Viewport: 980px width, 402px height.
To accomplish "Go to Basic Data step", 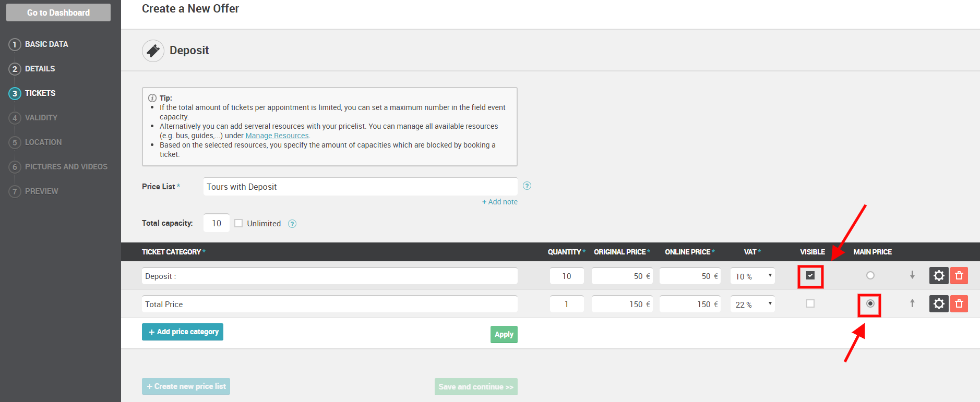I will [x=46, y=44].
